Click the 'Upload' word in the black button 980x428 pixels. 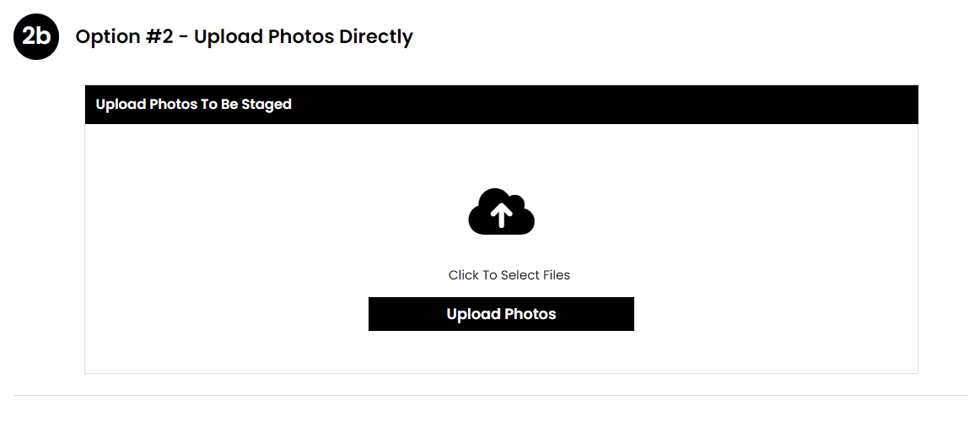[x=473, y=314]
